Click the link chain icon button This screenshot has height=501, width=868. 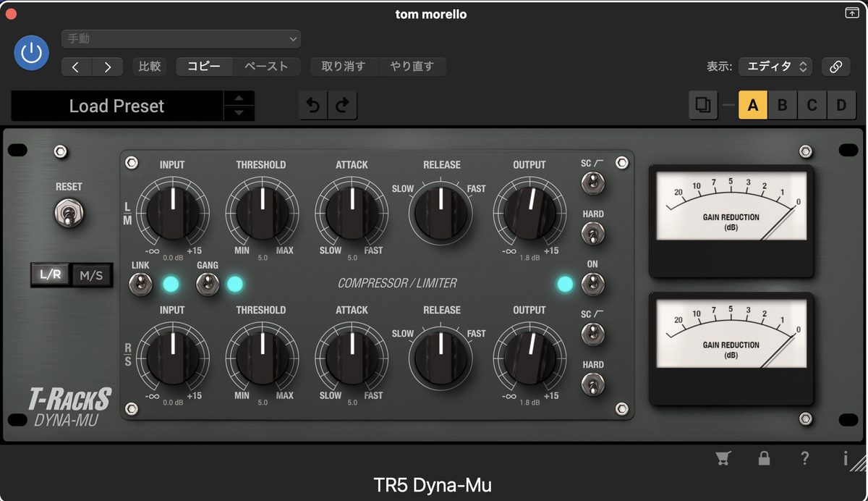click(x=835, y=67)
